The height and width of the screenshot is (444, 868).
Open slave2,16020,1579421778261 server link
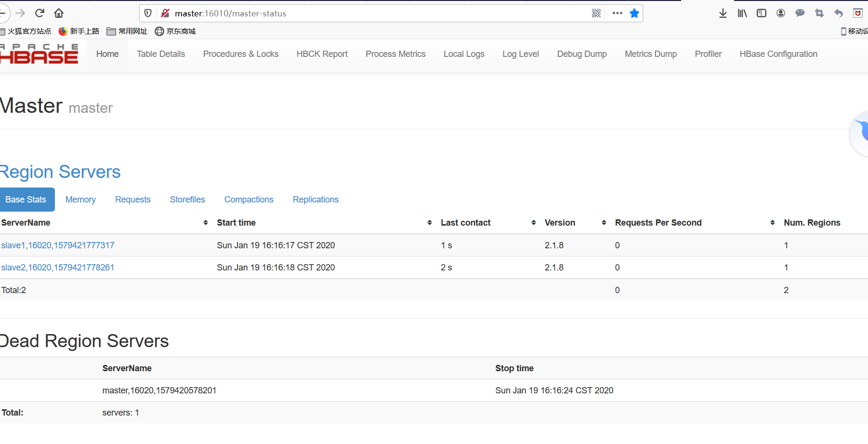coord(58,268)
